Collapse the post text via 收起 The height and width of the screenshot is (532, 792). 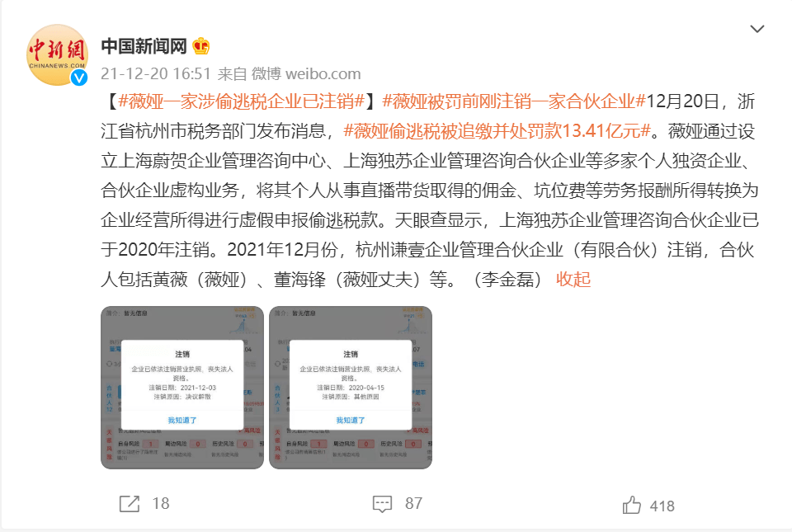573,279
